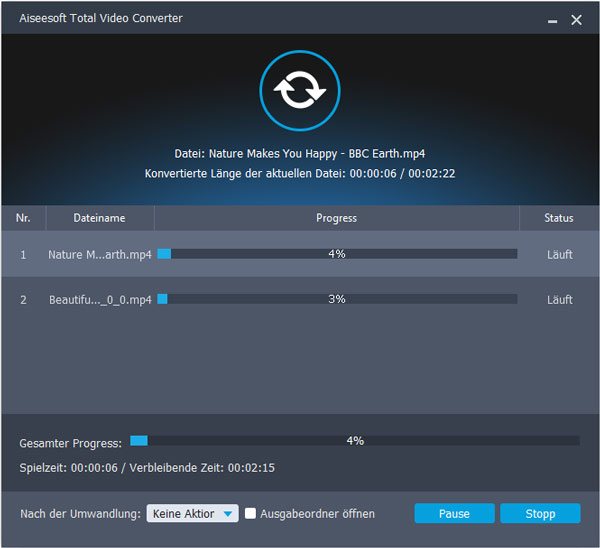This screenshot has height=548, width=600.
Task: Select the Progress column header
Action: click(x=336, y=218)
